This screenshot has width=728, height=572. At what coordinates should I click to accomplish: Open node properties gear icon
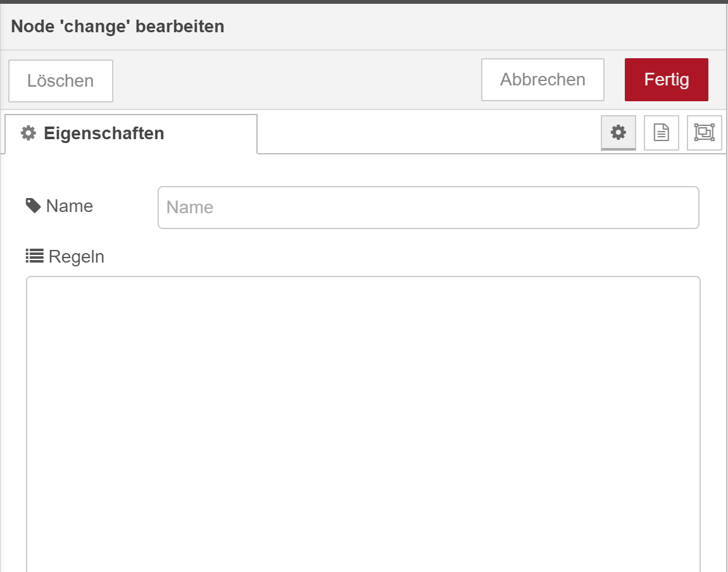pos(618,133)
